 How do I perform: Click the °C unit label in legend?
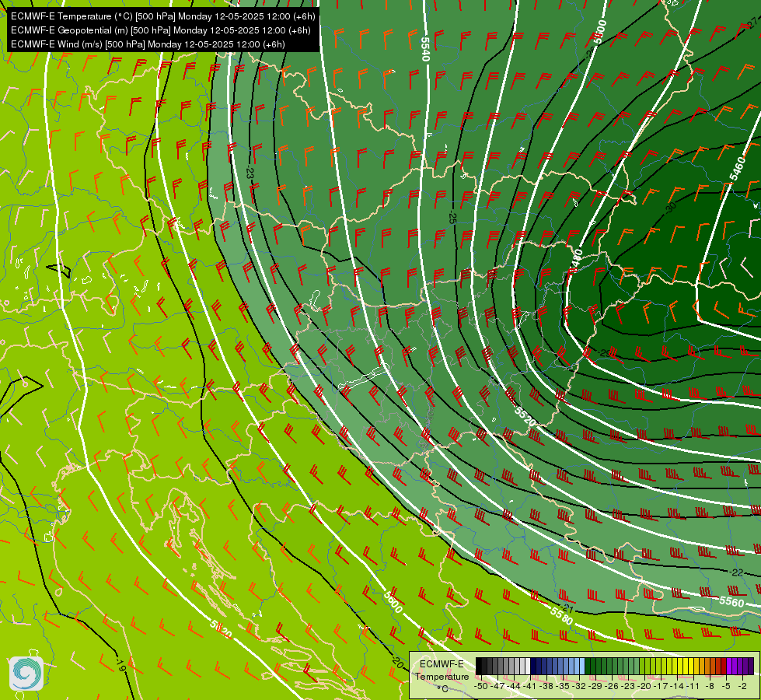click(442, 689)
